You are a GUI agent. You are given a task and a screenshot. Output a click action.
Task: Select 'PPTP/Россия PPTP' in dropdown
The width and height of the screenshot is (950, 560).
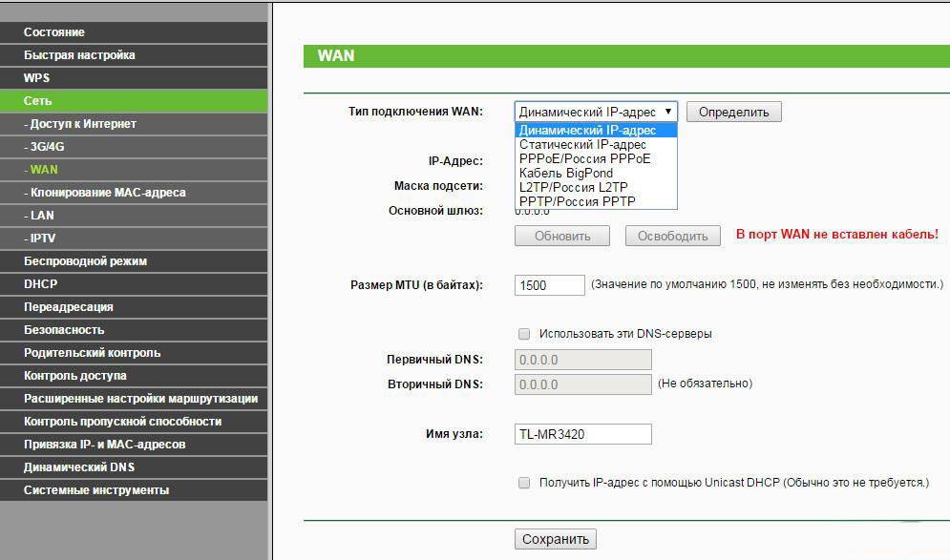coord(577,201)
